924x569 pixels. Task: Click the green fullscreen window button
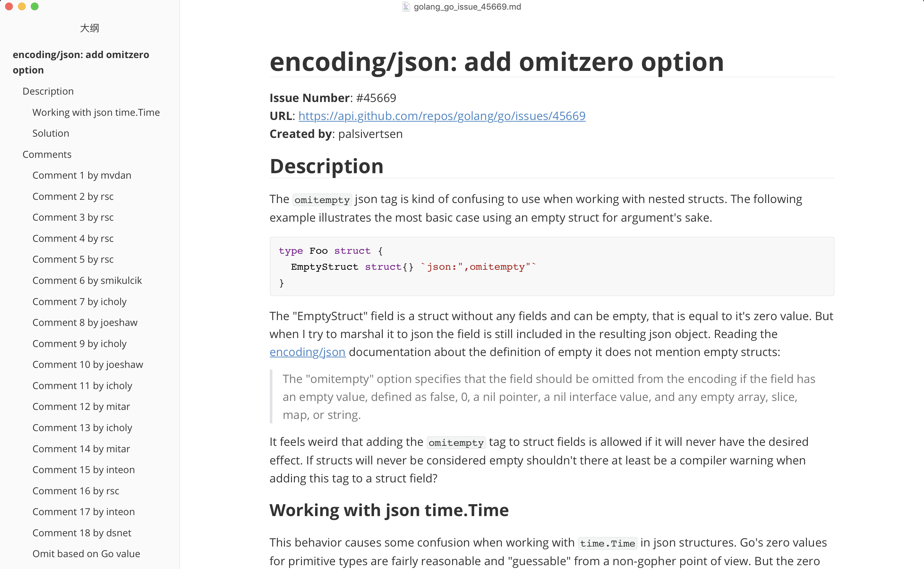35,6
